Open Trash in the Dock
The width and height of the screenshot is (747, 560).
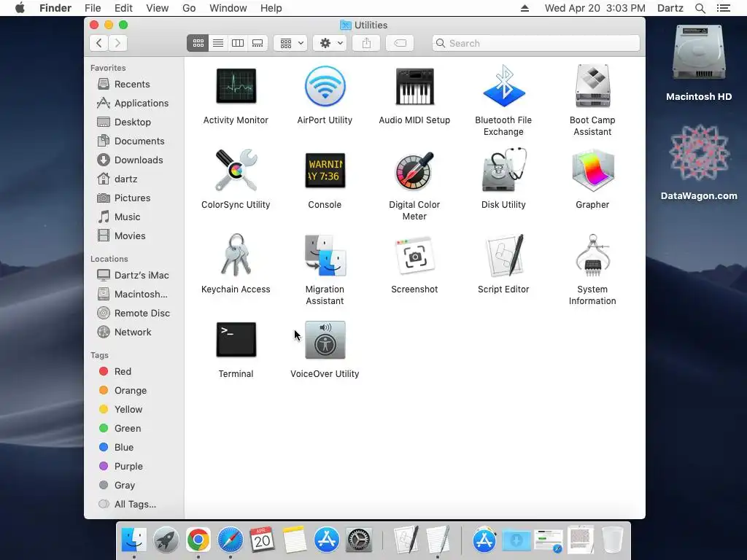tap(613, 540)
